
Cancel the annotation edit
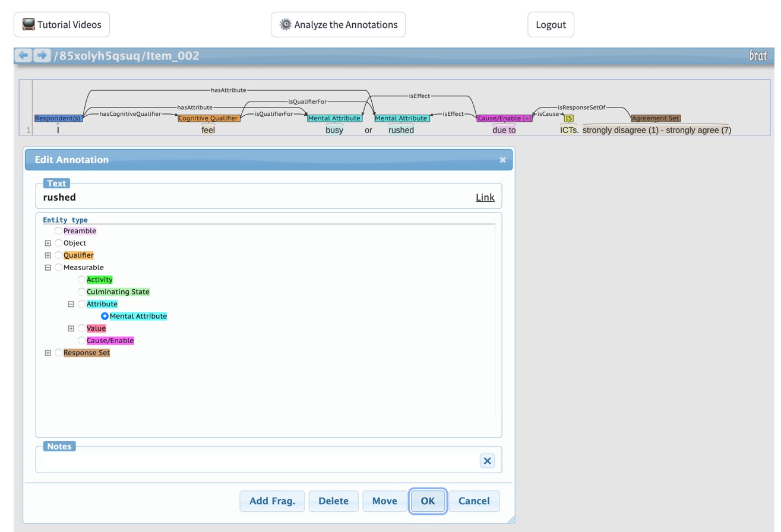coord(474,501)
